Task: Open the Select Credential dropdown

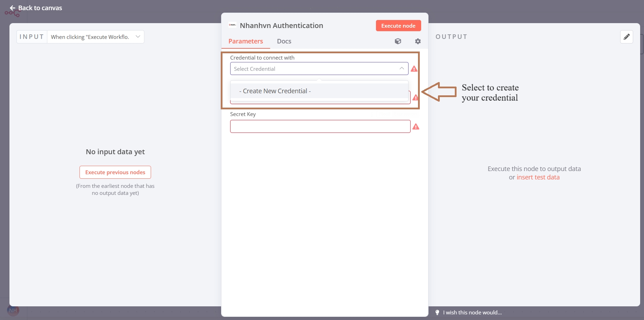Action: click(315, 69)
